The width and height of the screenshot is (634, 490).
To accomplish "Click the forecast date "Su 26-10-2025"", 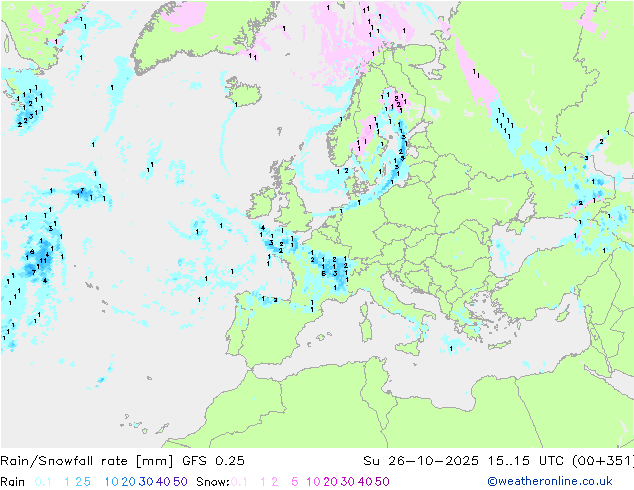I will point(421,461).
